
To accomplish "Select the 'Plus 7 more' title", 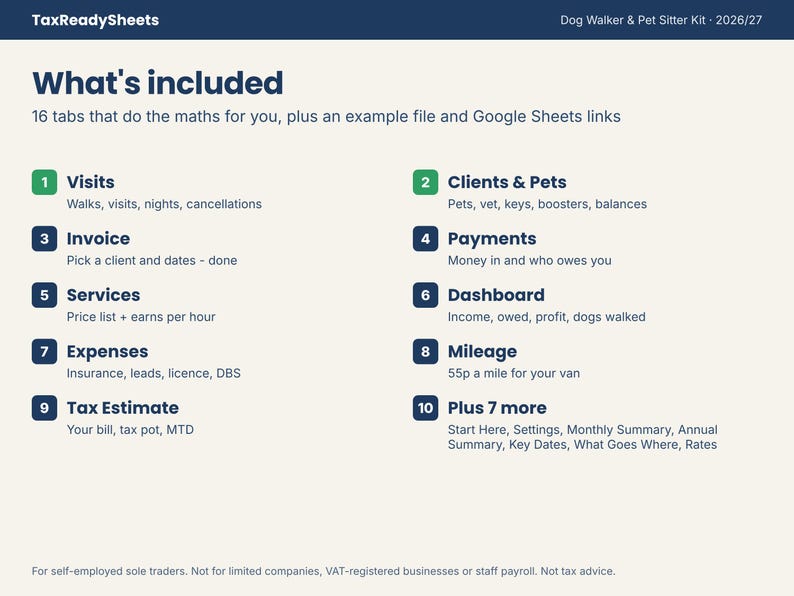I will [497, 408].
